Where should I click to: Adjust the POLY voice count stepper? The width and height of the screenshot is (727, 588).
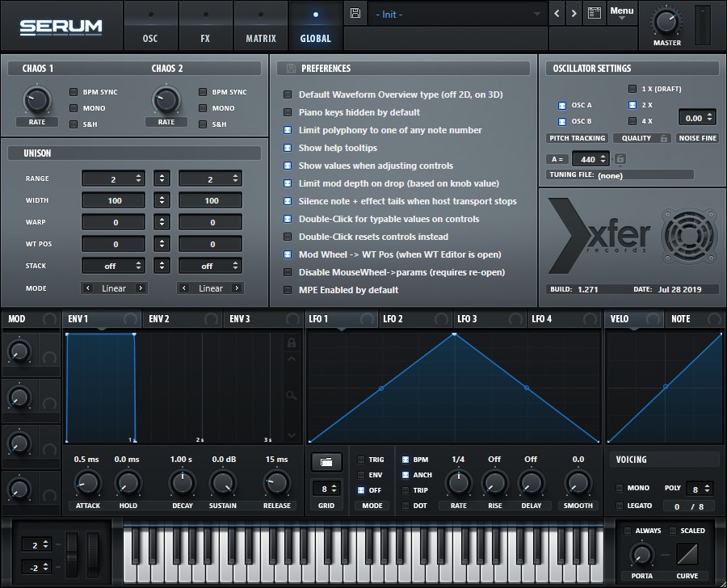pos(707,489)
